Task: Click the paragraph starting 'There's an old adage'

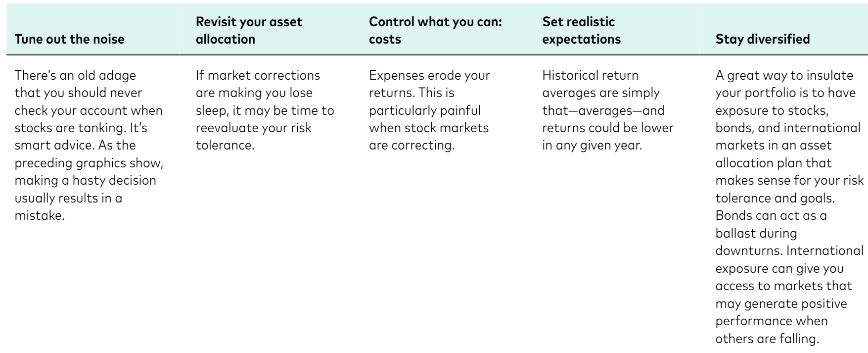Action: 89,146
